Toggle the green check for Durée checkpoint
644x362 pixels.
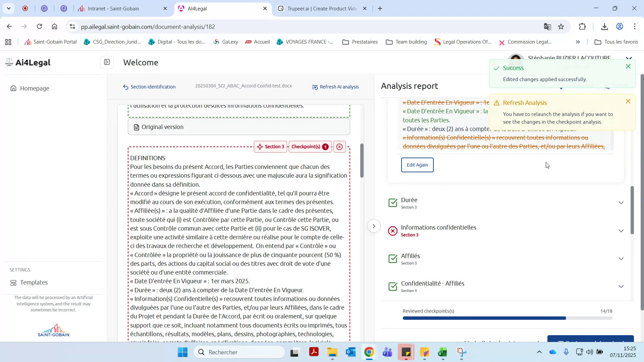coord(393,202)
